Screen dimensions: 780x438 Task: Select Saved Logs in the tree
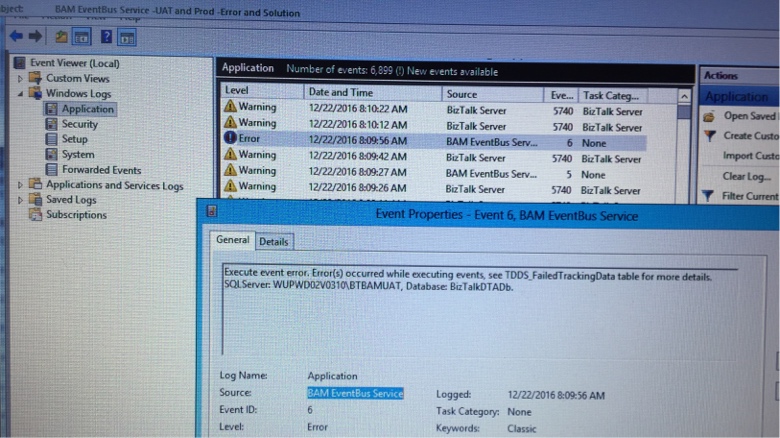[x=71, y=200]
